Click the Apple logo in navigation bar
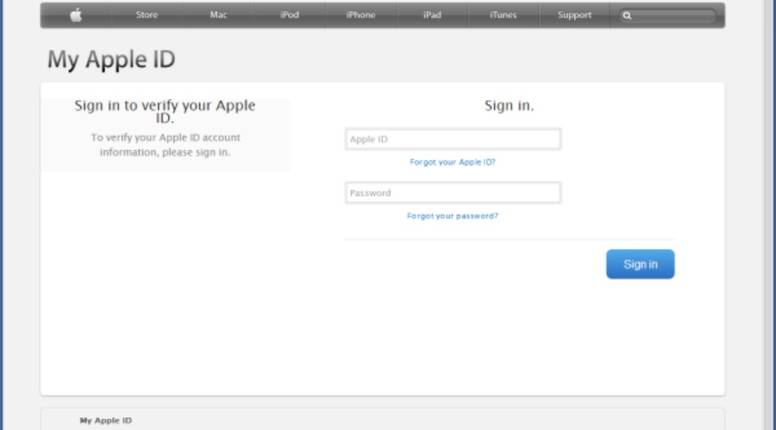The image size is (776, 430). (76, 15)
